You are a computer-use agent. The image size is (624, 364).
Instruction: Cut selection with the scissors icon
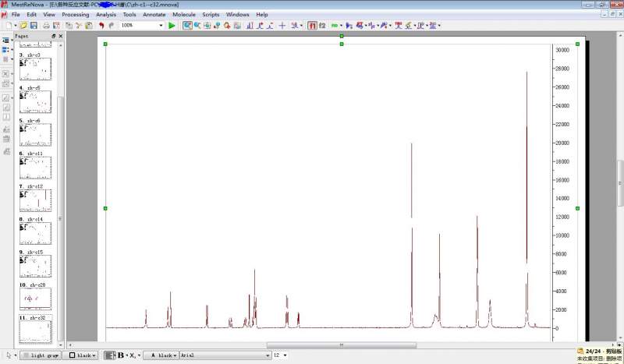click(x=79, y=26)
